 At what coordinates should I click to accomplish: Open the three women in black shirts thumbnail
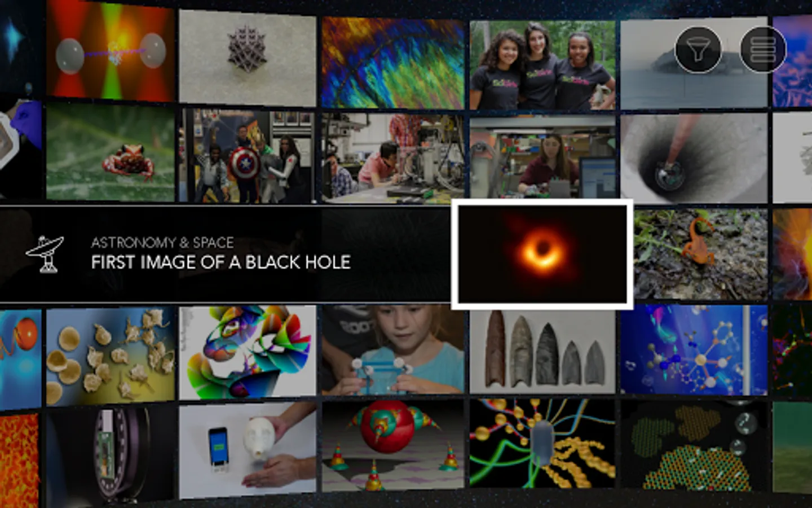coord(542,65)
